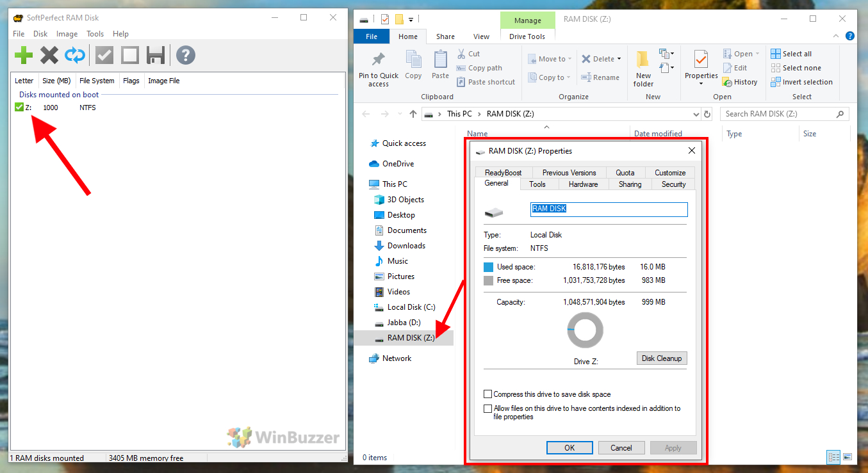Click the drive name text field
The image size is (868, 473).
tap(609, 209)
